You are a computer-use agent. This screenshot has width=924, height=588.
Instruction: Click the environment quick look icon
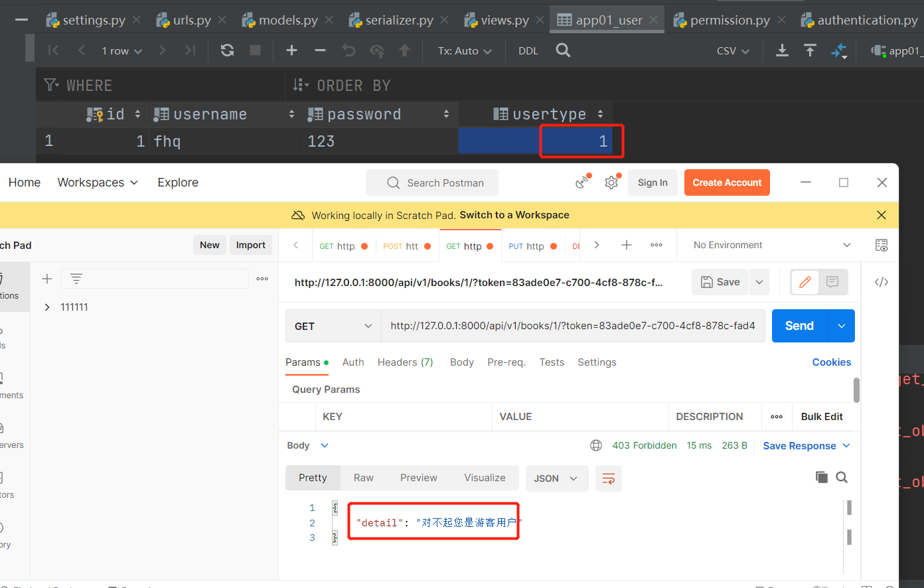pos(882,245)
